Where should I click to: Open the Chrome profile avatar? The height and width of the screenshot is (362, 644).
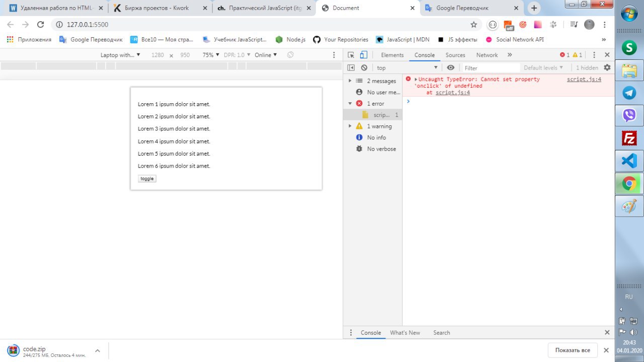coord(589,24)
